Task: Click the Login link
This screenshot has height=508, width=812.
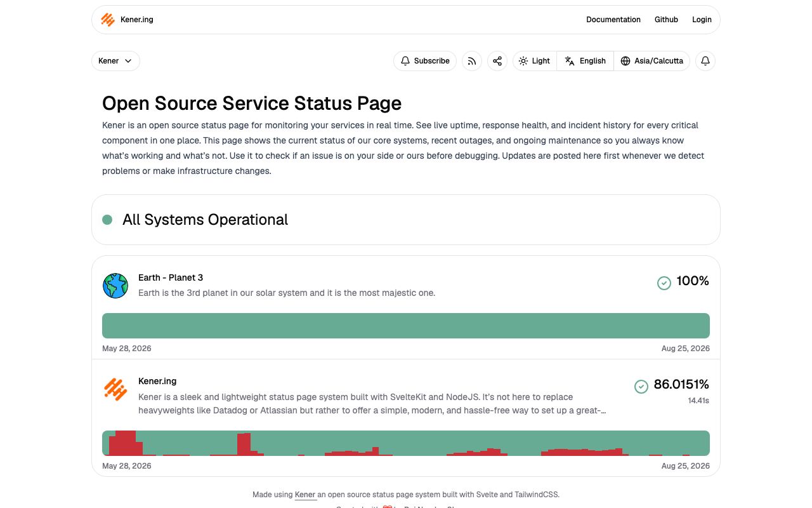Action: pos(702,20)
